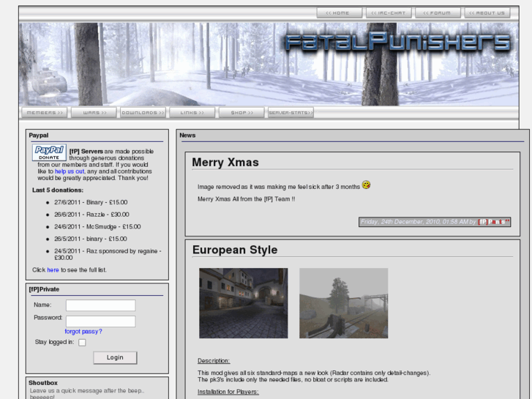Image resolution: width=532 pixels, height=399 pixels.
Task: Go to the Forum page
Action: coord(438,13)
